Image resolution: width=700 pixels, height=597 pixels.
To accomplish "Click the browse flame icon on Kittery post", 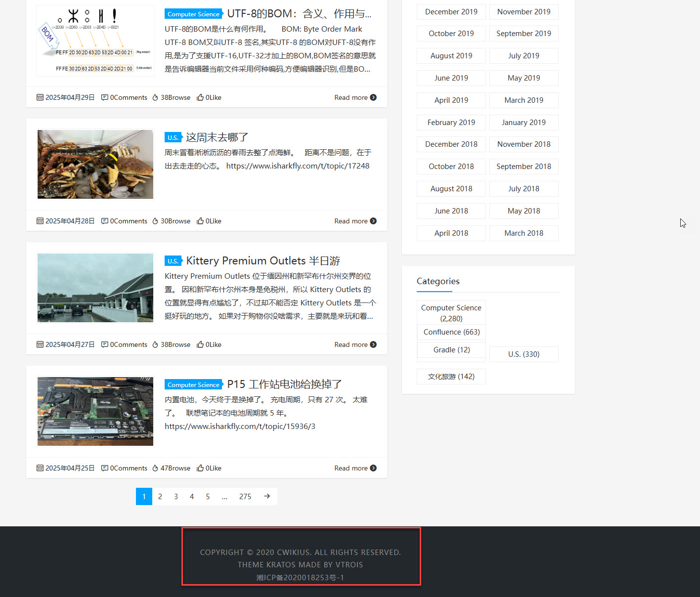I will [x=155, y=344].
